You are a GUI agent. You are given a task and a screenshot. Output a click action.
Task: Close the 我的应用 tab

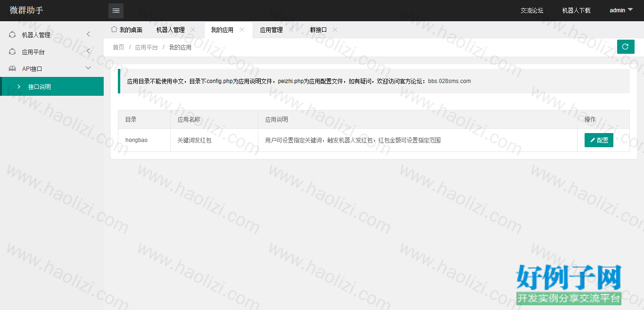click(x=242, y=30)
